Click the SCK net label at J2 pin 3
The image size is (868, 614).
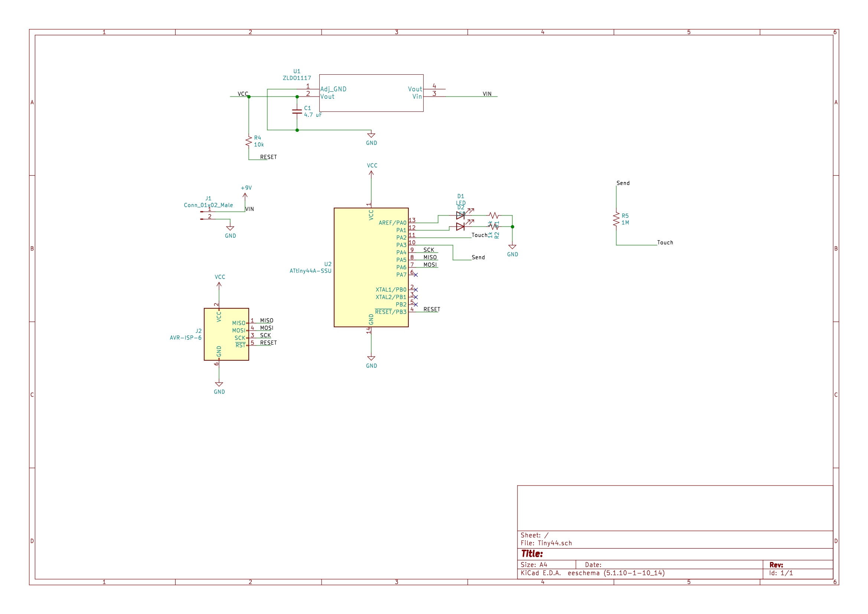265,335
